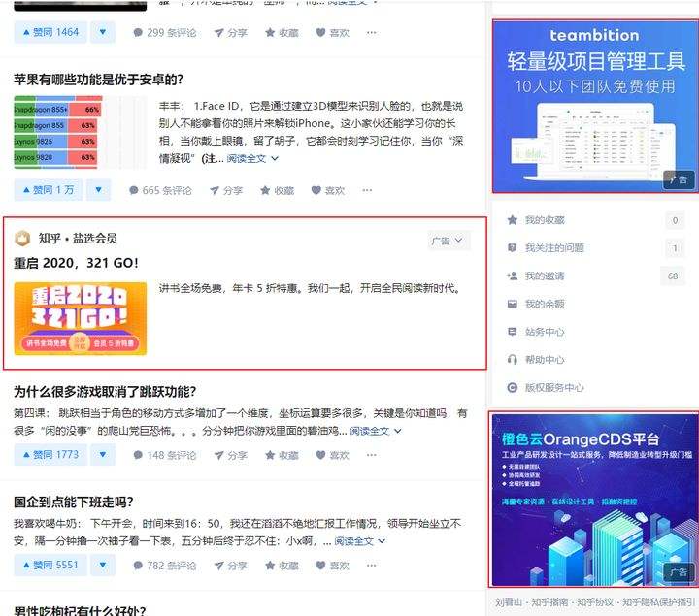699x616 pixels.
Task: Open the orange 重启2020 promotional banner image
Action: click(x=81, y=318)
